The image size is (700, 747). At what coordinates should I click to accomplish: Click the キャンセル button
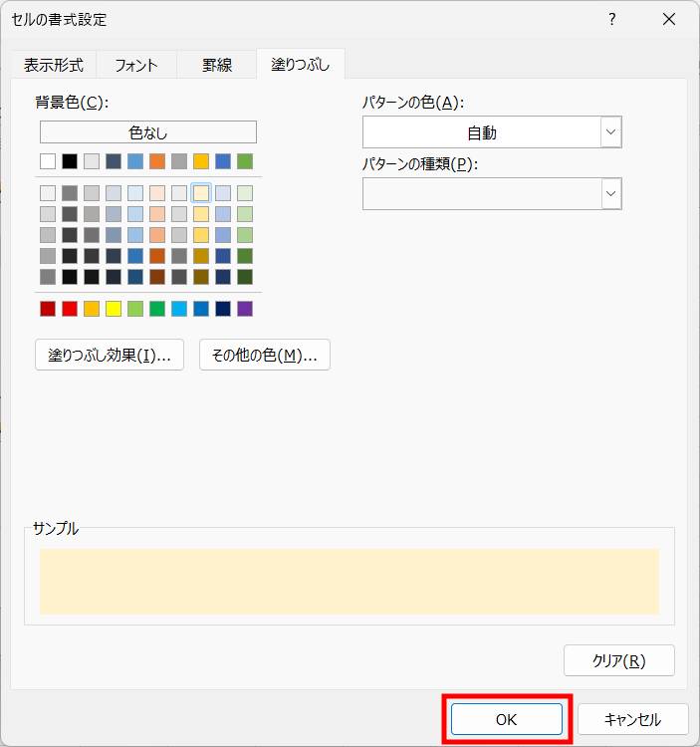(633, 719)
